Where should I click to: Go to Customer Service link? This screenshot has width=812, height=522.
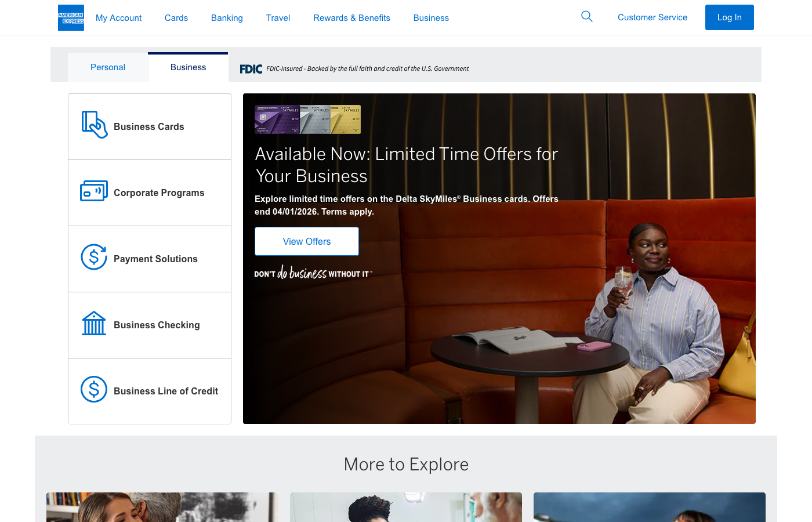(x=652, y=17)
